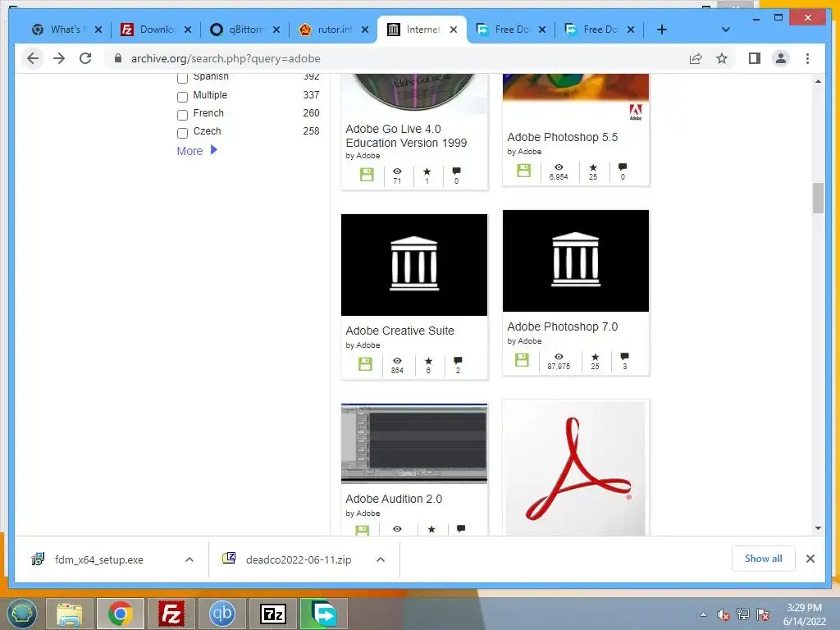Open the Chrome three-dot menu
Viewport: 840px width, 630px height.
807,58
